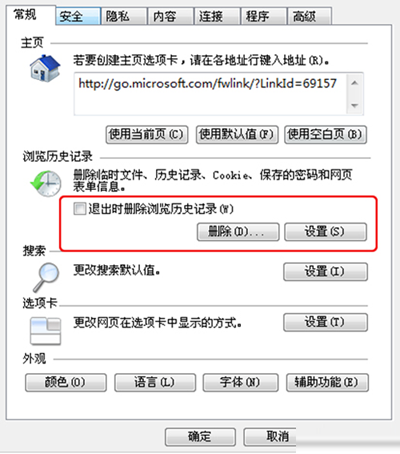Open the 颜色 appearance settings
400x454 pixels.
click(66, 382)
